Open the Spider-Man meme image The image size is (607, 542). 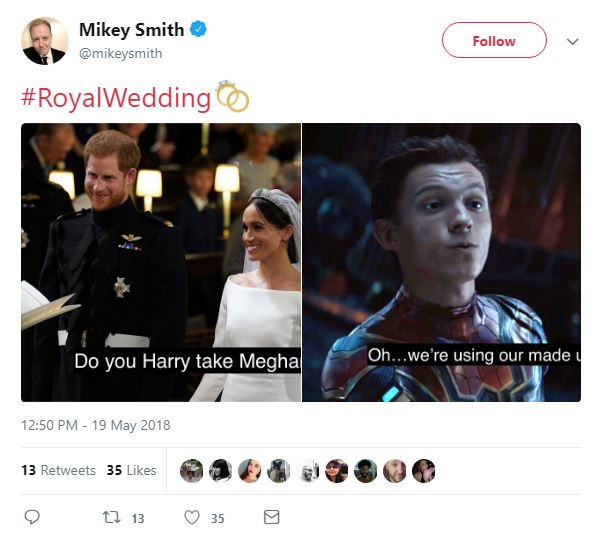(441, 262)
